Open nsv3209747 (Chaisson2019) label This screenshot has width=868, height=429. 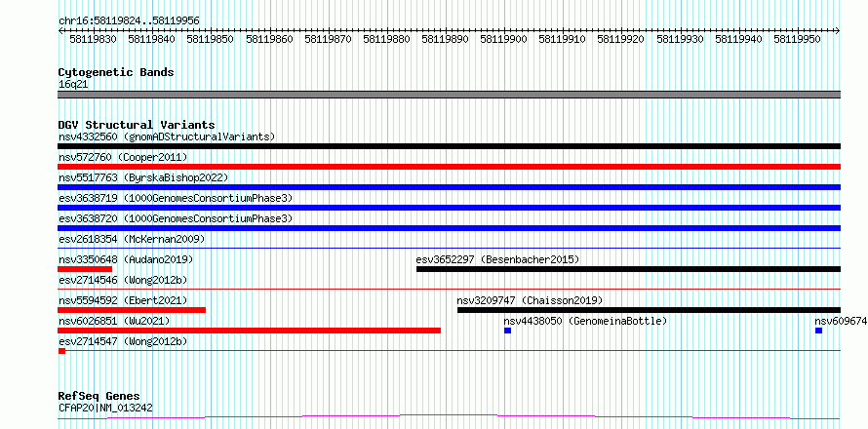click(x=530, y=300)
